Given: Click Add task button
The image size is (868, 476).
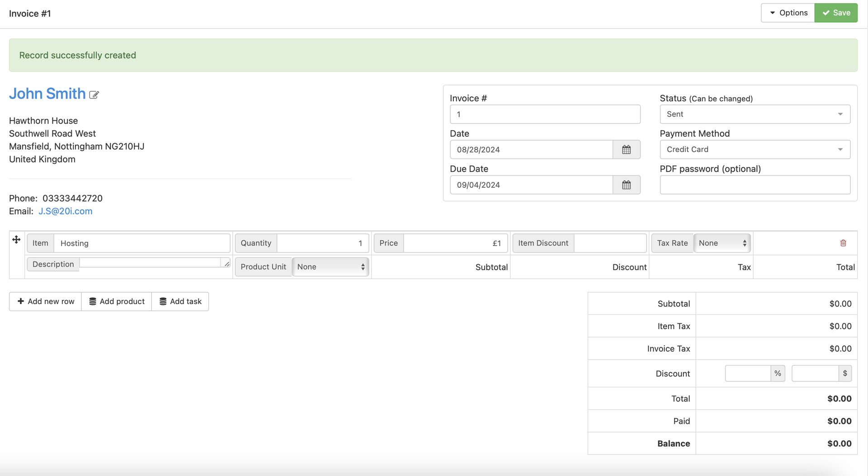Looking at the screenshot, I should click(x=180, y=302).
